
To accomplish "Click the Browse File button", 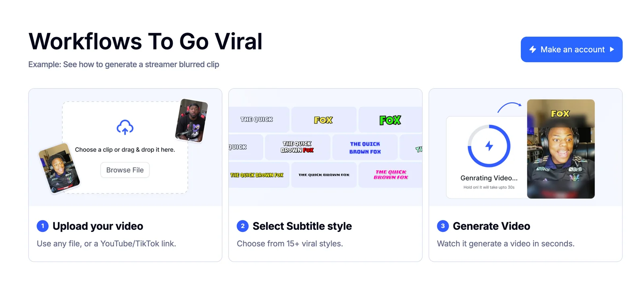I will [125, 170].
